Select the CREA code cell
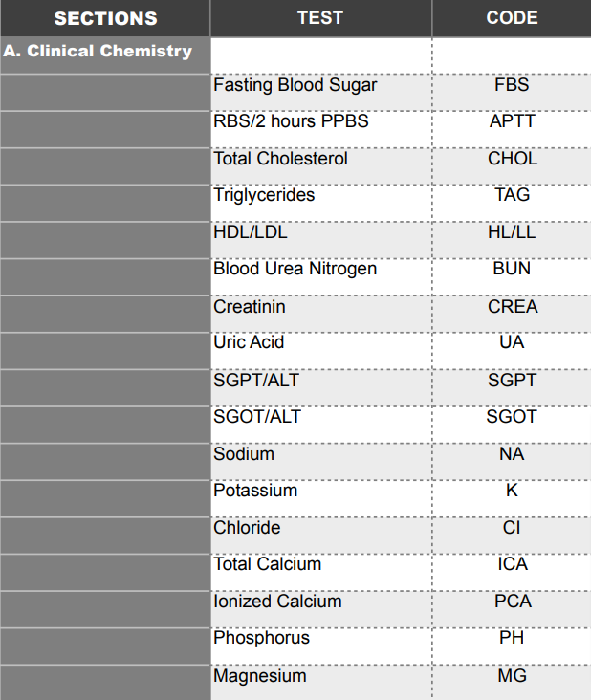The height and width of the screenshot is (700, 591). [512, 306]
